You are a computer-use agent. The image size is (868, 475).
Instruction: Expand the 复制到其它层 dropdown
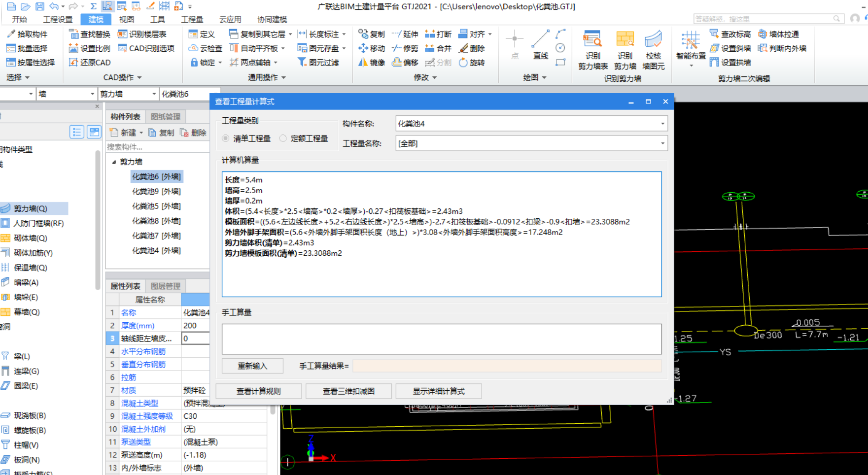pyautogui.click(x=290, y=34)
